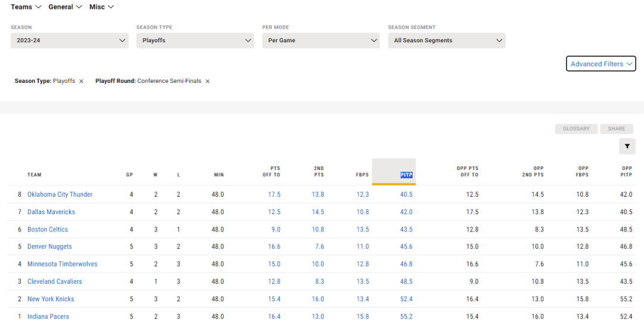The height and width of the screenshot is (328, 644).
Task: Click Thunder's PTS OFF TO value 17.5
Action: click(274, 194)
